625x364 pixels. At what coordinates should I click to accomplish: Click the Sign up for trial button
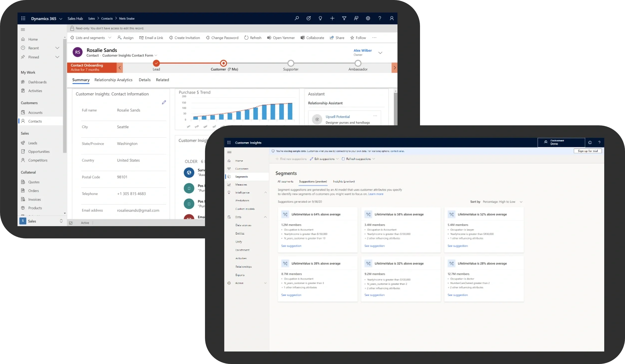click(588, 151)
